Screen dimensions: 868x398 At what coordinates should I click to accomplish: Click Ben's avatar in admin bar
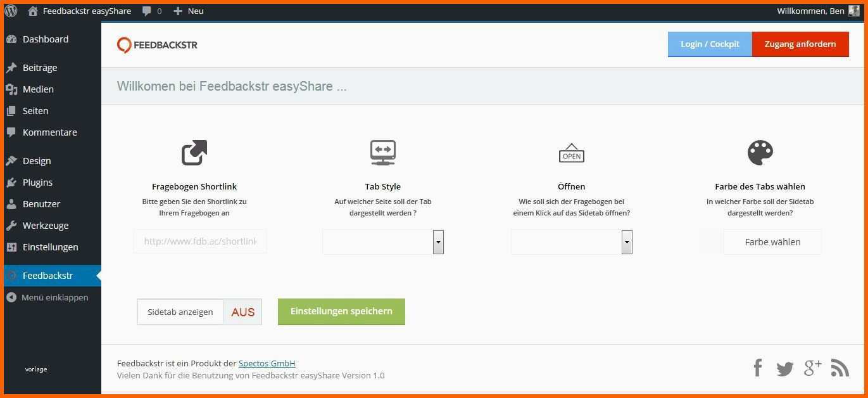click(x=854, y=11)
